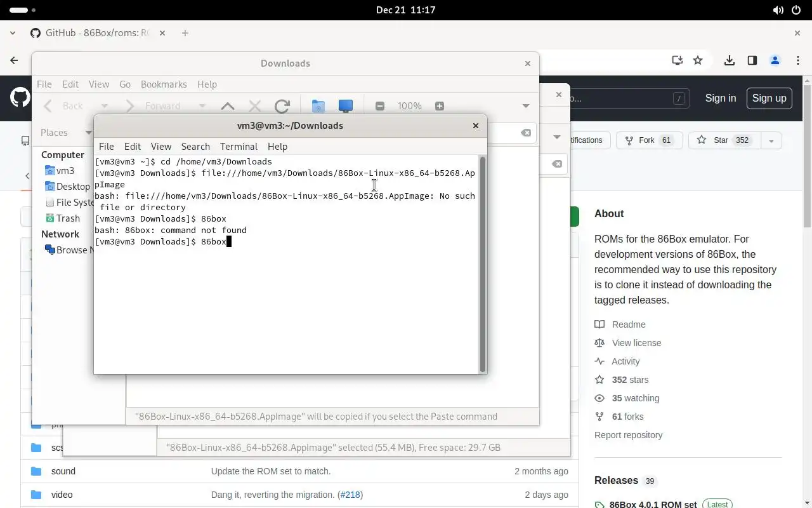Select File System in Places sidebar
812x508 pixels.
click(69, 202)
